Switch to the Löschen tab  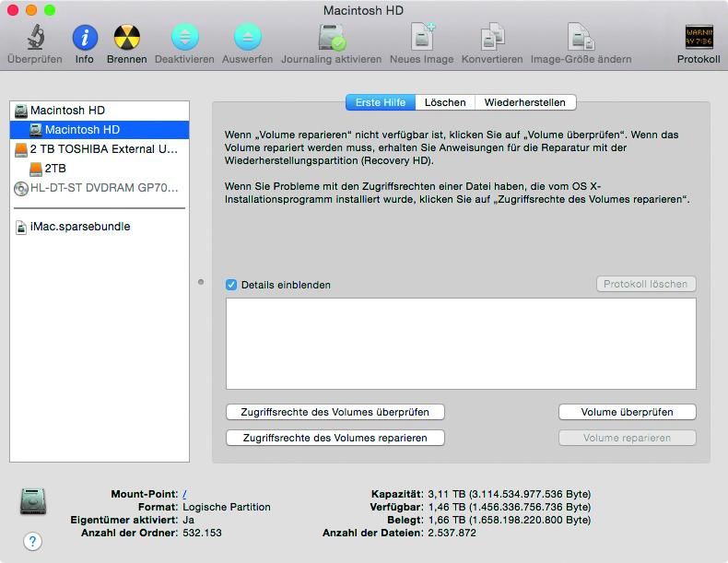[445, 102]
